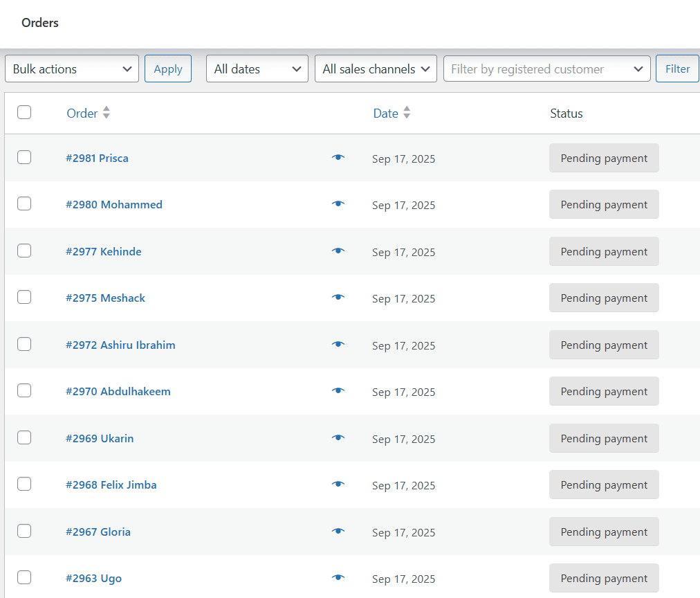700x598 pixels.
Task: Tick the select-all checkbox in table header
Action: [x=24, y=112]
